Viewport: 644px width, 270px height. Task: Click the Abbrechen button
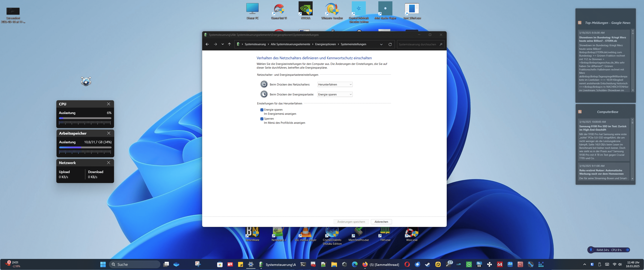tap(381, 222)
